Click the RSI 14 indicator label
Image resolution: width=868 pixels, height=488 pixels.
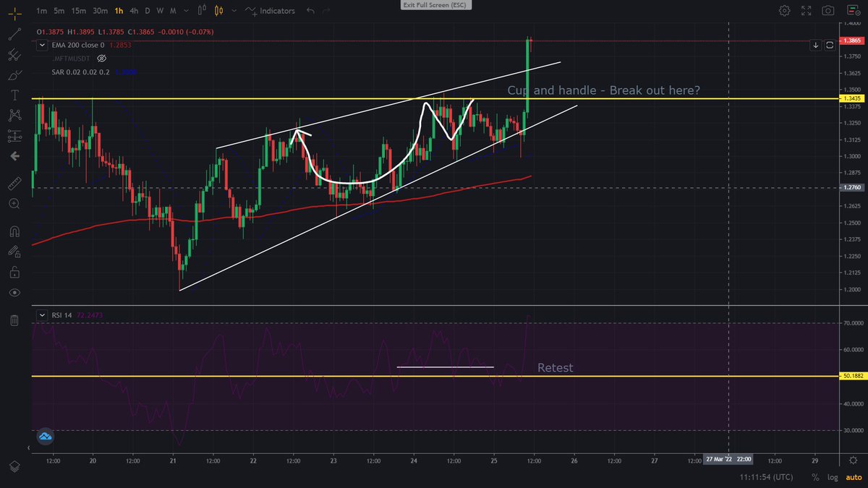click(61, 315)
